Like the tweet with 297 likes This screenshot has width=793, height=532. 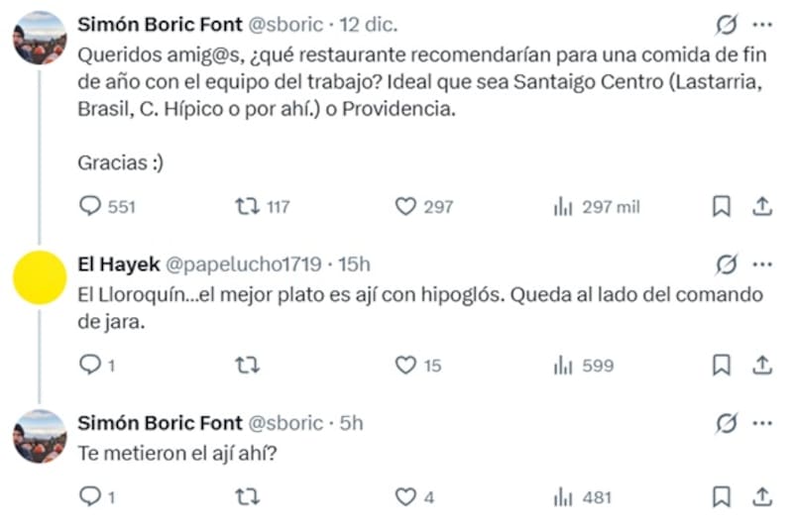pyautogui.click(x=404, y=206)
